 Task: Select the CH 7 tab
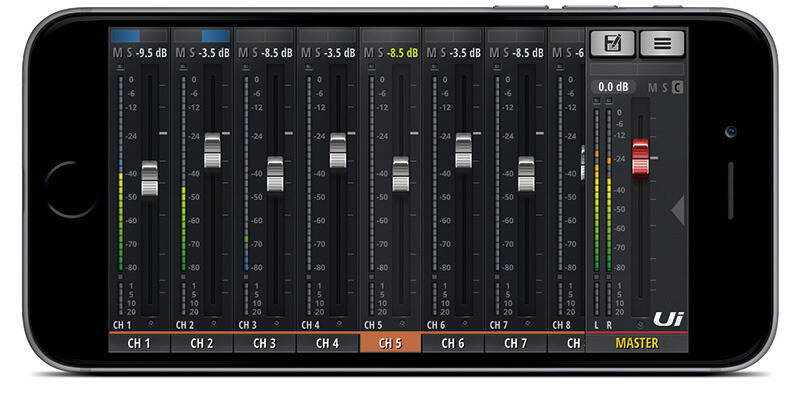[x=516, y=343]
